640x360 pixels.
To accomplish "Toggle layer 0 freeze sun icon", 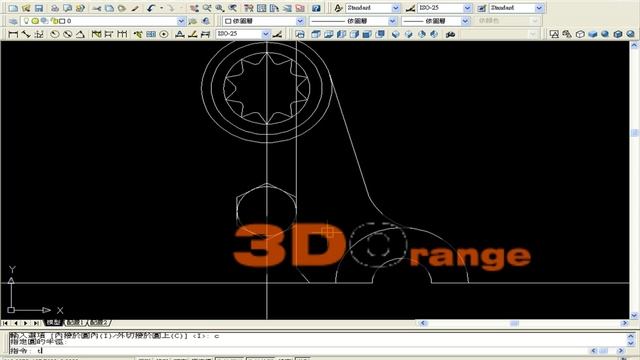I will (35, 21).
